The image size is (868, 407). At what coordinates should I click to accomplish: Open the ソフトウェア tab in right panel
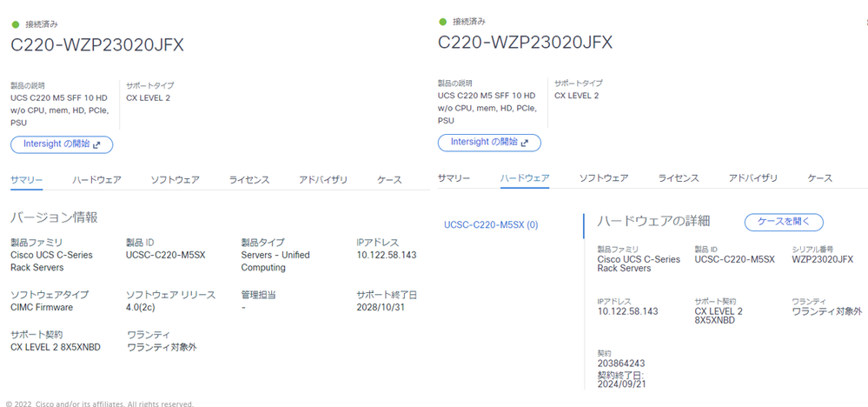604,178
